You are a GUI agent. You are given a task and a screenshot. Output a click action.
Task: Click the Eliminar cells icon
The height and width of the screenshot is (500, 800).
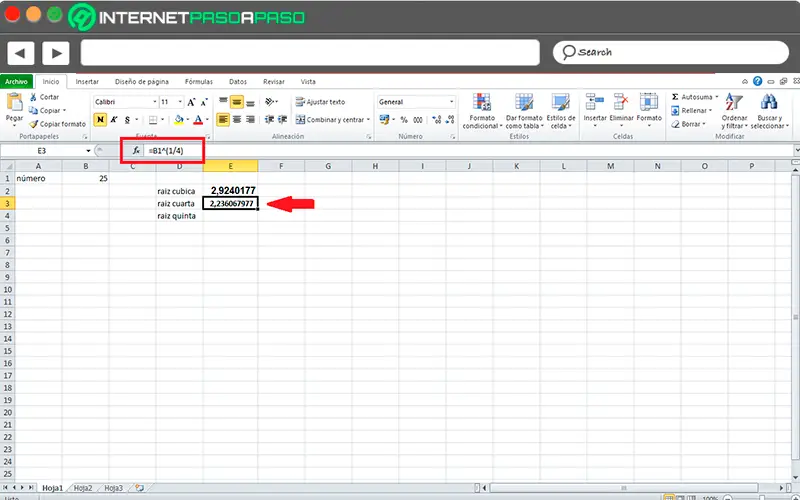pos(621,102)
